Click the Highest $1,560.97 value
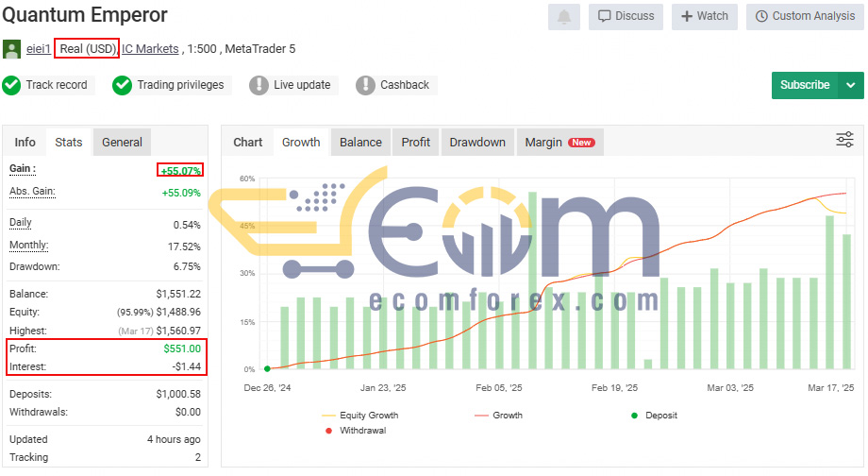The image size is (868, 476). (x=178, y=331)
